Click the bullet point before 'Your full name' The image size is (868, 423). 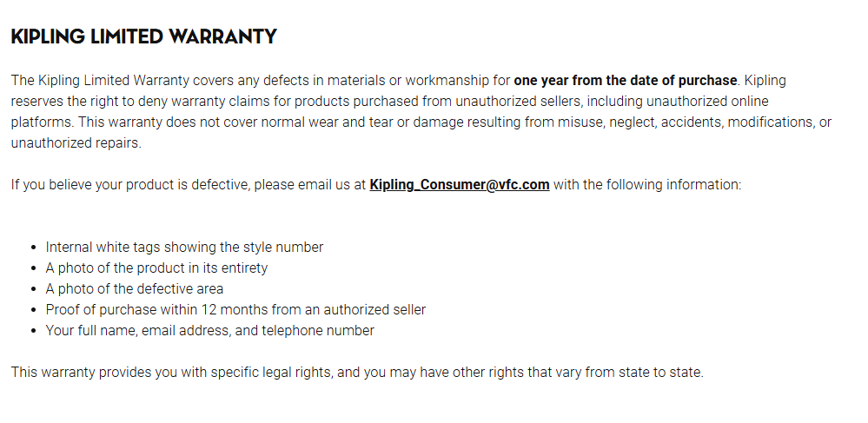(33, 331)
